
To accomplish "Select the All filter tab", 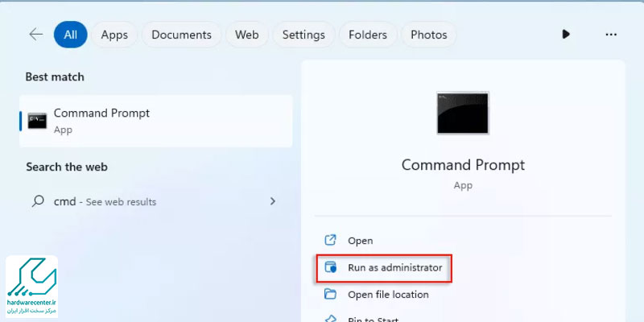I will (x=71, y=35).
